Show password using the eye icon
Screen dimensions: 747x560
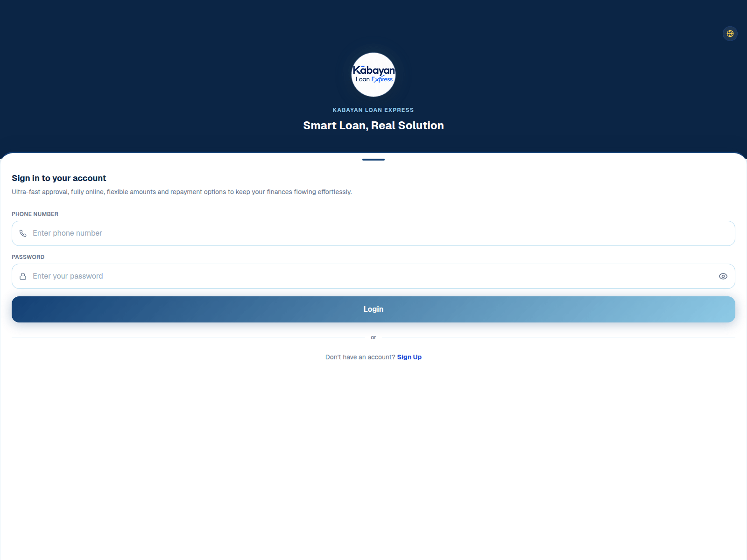point(723,276)
